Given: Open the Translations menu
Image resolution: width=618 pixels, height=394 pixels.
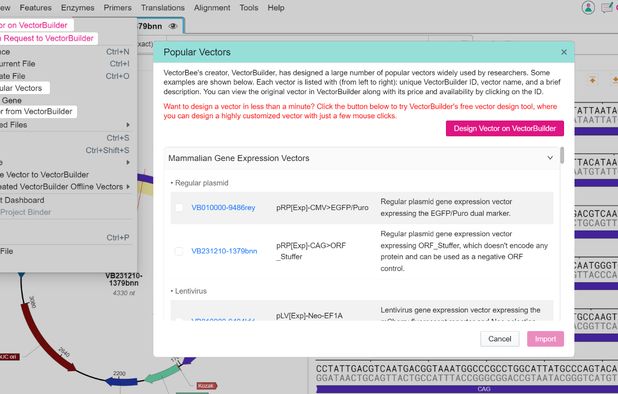Looking at the screenshot, I should coord(163,7).
